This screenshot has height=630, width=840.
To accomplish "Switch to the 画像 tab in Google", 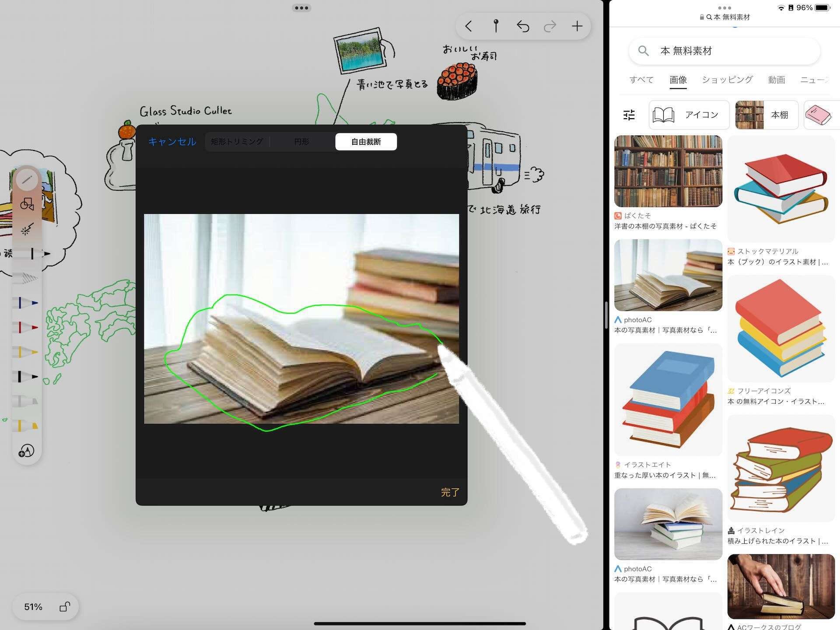I will pyautogui.click(x=677, y=80).
